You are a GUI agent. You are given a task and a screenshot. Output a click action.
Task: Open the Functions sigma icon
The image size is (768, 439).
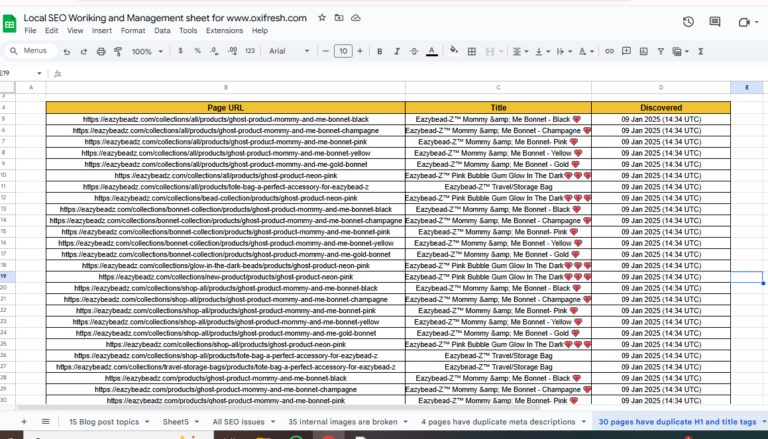[x=701, y=51]
